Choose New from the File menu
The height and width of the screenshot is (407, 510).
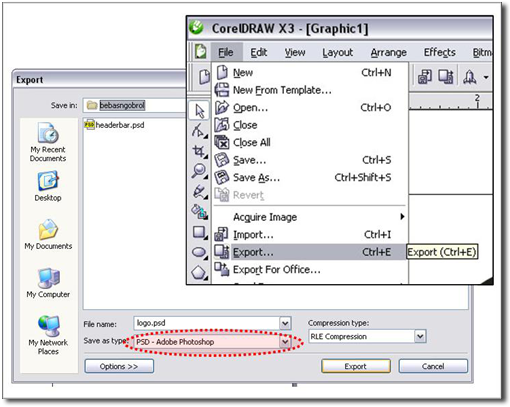click(310, 72)
